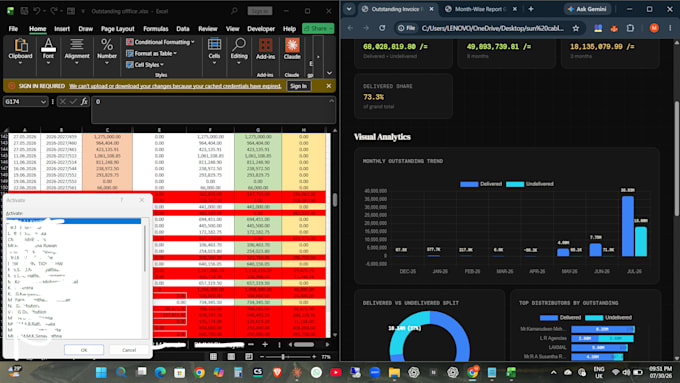Reload the Chrome page

point(382,28)
